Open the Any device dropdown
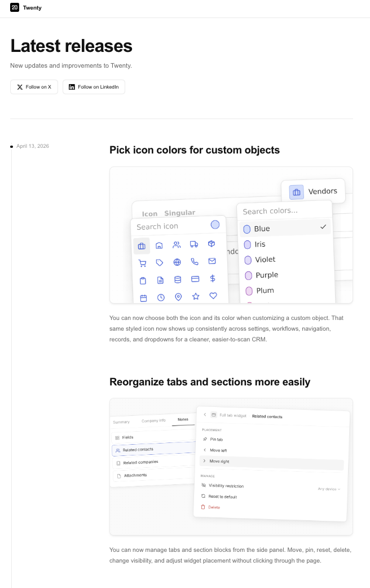Screen dimensions: 370x588 coord(329,489)
